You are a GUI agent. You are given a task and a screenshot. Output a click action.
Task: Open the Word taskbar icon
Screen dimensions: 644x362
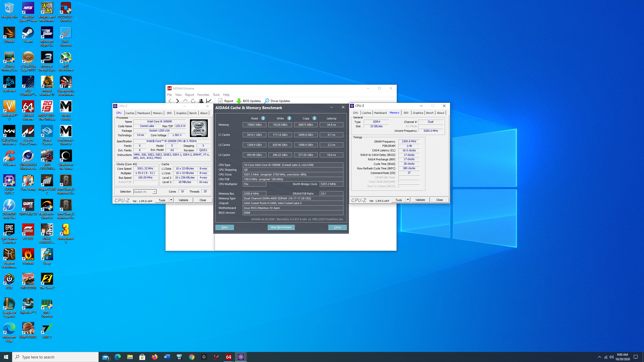click(x=167, y=357)
